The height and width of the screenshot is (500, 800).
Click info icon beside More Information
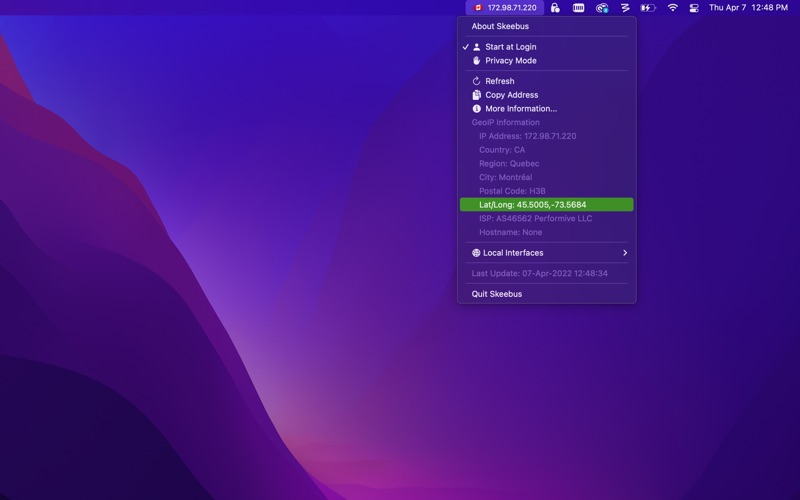[477, 108]
